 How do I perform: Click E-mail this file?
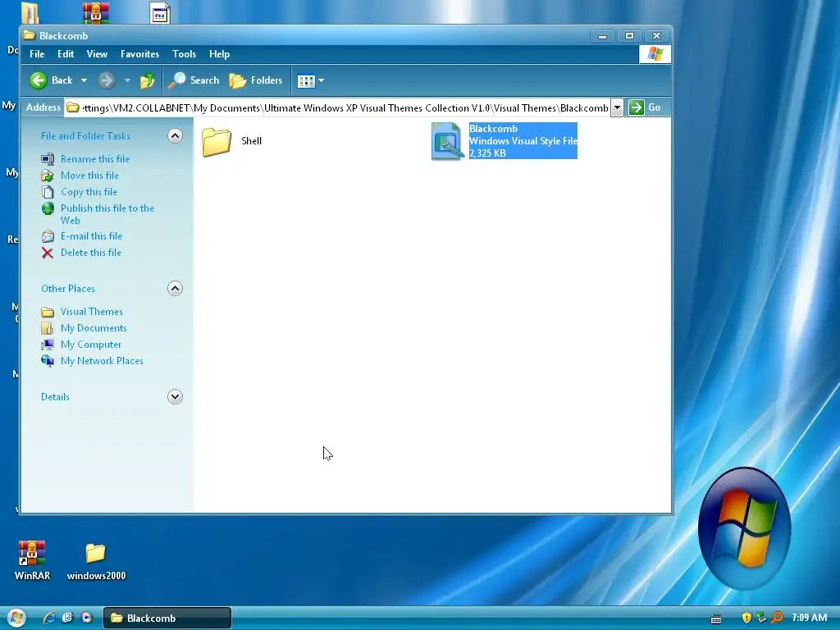point(91,236)
